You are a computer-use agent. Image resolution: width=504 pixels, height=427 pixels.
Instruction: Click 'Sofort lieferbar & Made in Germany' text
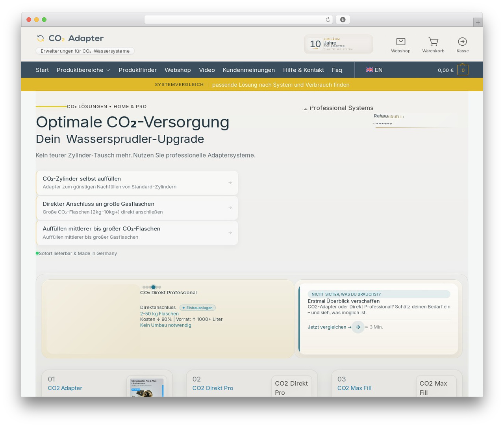click(78, 254)
